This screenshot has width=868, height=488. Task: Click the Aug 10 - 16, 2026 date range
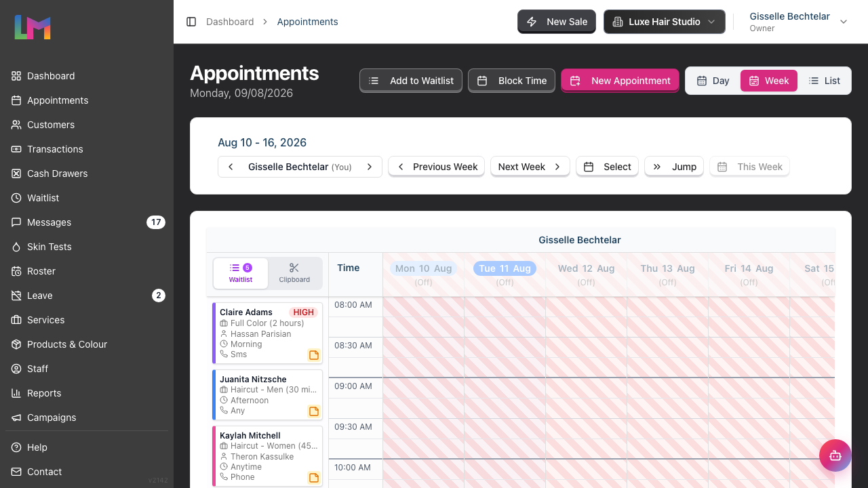pyautogui.click(x=262, y=142)
